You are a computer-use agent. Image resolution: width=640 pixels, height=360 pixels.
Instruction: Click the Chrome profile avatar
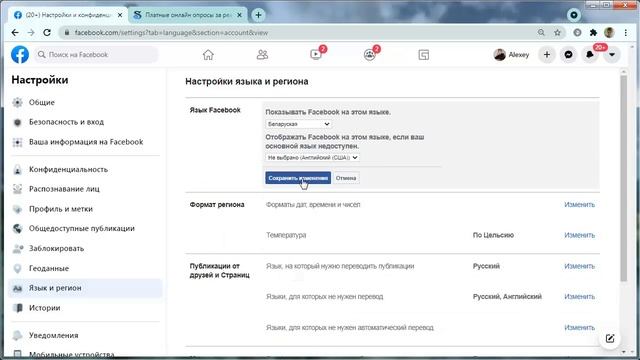[609, 33]
